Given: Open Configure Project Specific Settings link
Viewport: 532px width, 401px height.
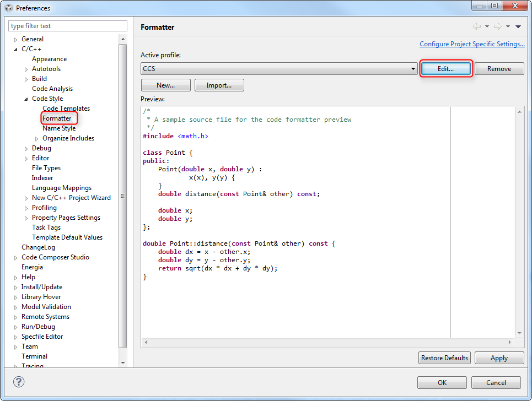Looking at the screenshot, I should (472, 44).
